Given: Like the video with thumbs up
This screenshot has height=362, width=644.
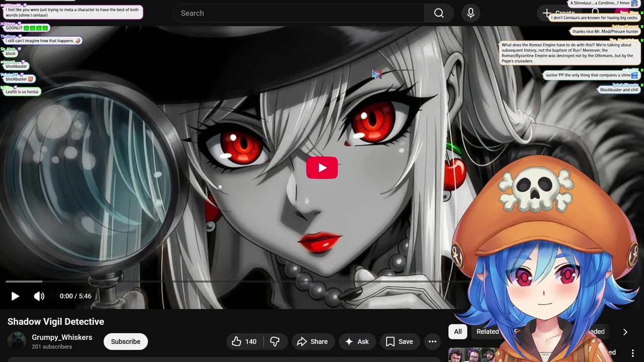Looking at the screenshot, I should tap(244, 342).
